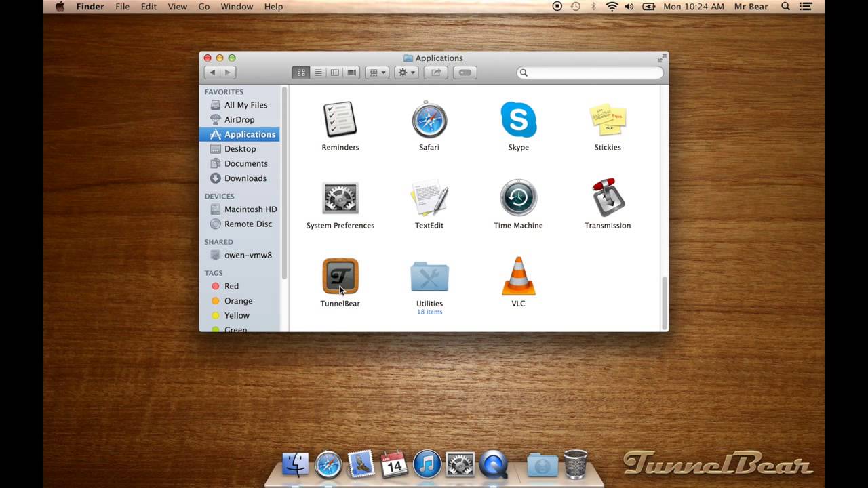Click the Edit Tags toolbar button
This screenshot has height=488, width=868.
click(x=465, y=73)
